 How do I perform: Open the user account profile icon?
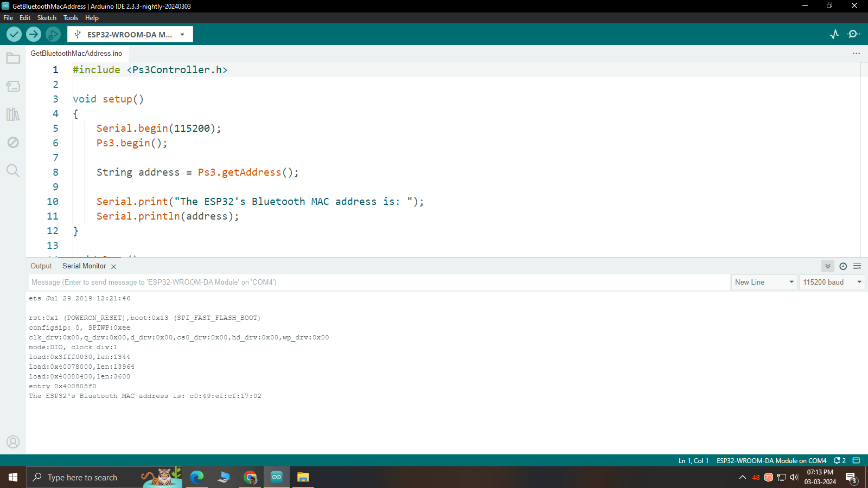pyautogui.click(x=13, y=442)
